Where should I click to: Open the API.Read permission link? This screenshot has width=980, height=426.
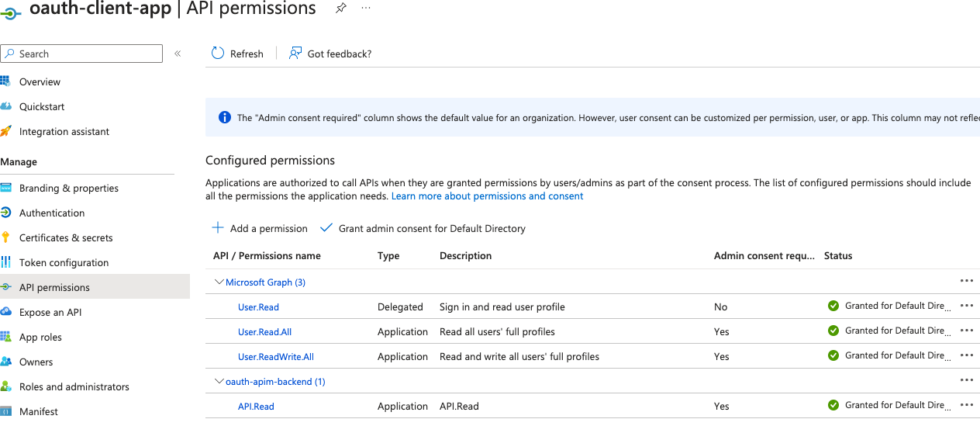click(x=256, y=407)
